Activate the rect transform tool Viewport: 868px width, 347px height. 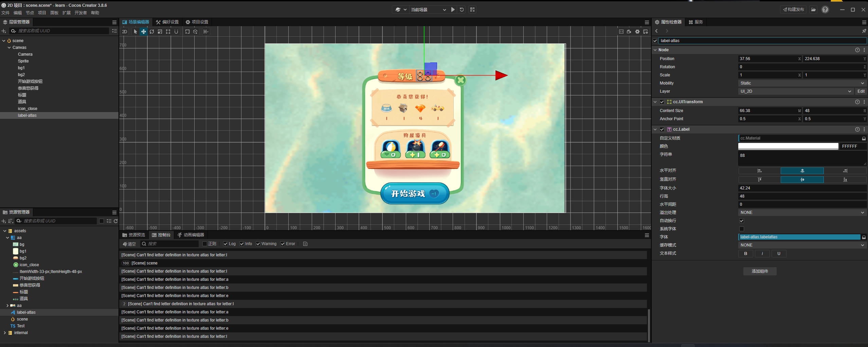(168, 32)
